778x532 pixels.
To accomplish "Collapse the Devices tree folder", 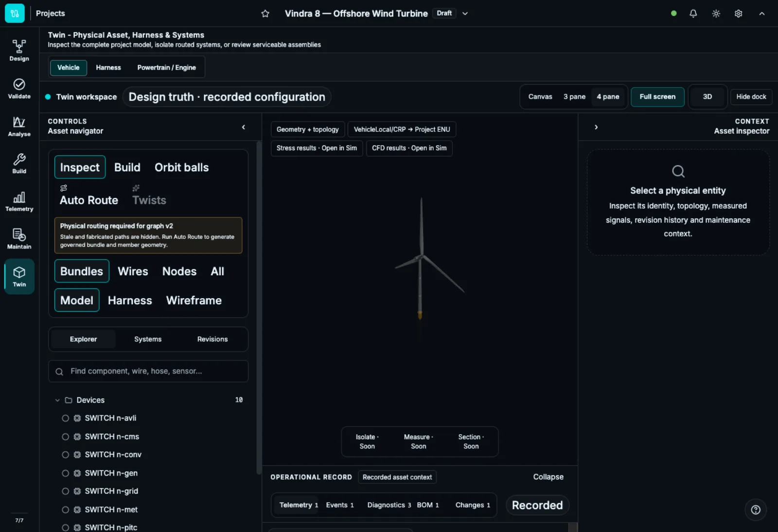I will point(57,400).
